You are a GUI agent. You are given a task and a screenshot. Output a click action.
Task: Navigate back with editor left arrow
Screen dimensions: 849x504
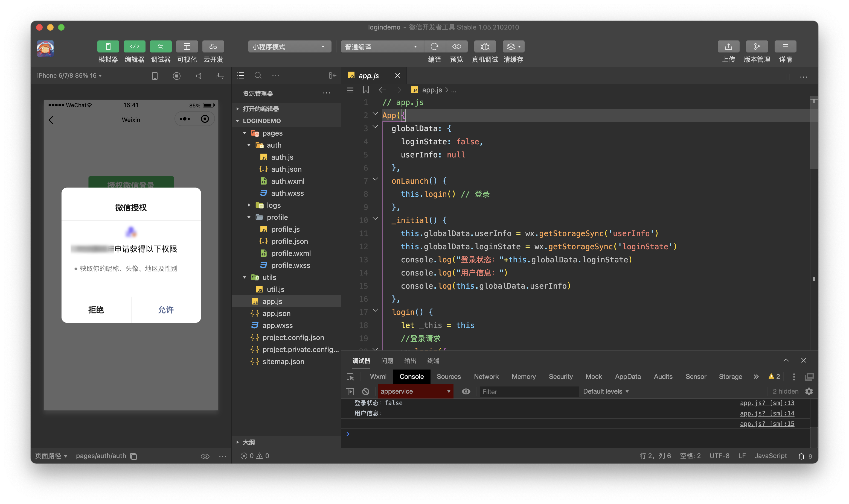tap(382, 90)
